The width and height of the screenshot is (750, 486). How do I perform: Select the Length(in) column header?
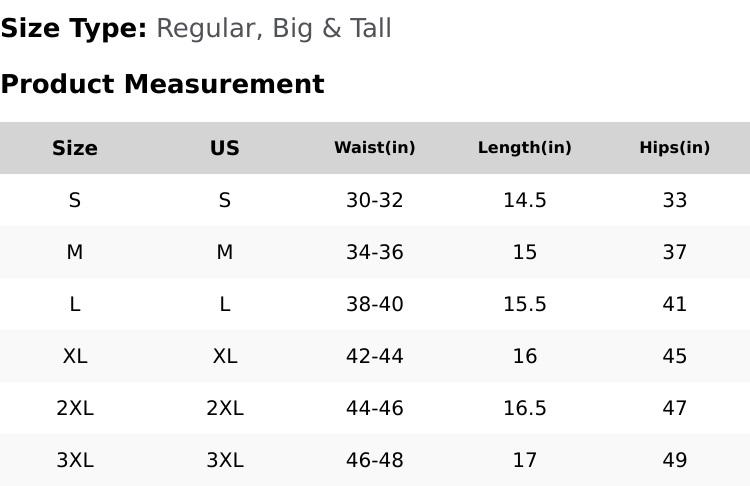tap(525, 148)
